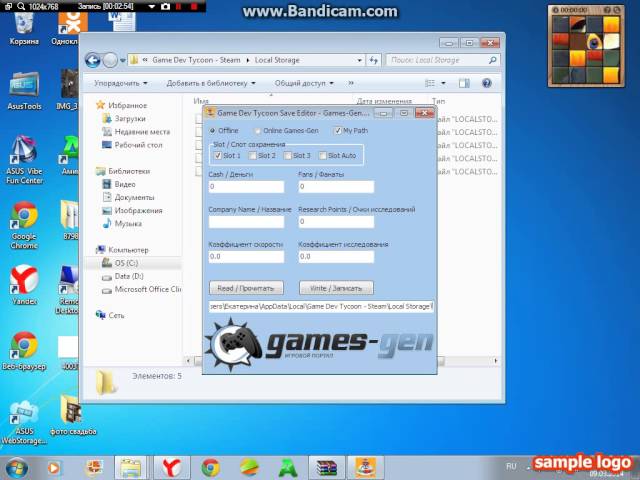Enable the Slot 3 checkbox
The width and height of the screenshot is (640, 480).
tap(288, 156)
